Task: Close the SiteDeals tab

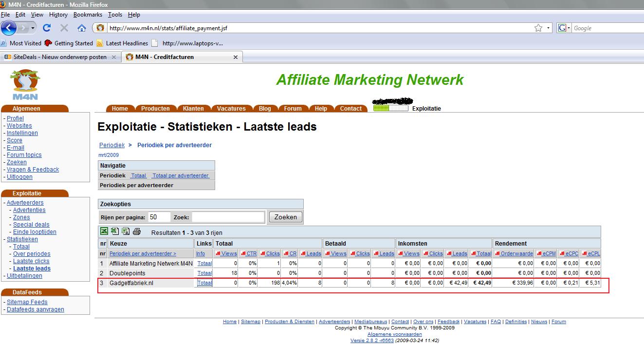Action: pos(114,57)
